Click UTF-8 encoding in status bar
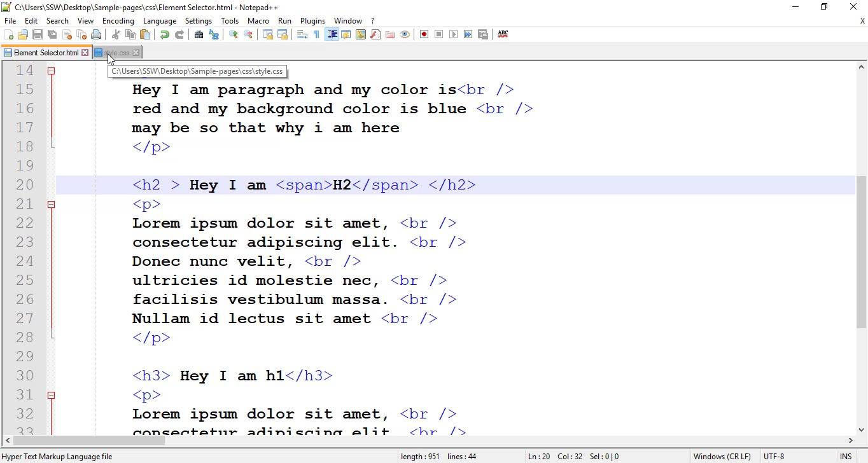Screen dimensions: 868x463 coord(774,457)
